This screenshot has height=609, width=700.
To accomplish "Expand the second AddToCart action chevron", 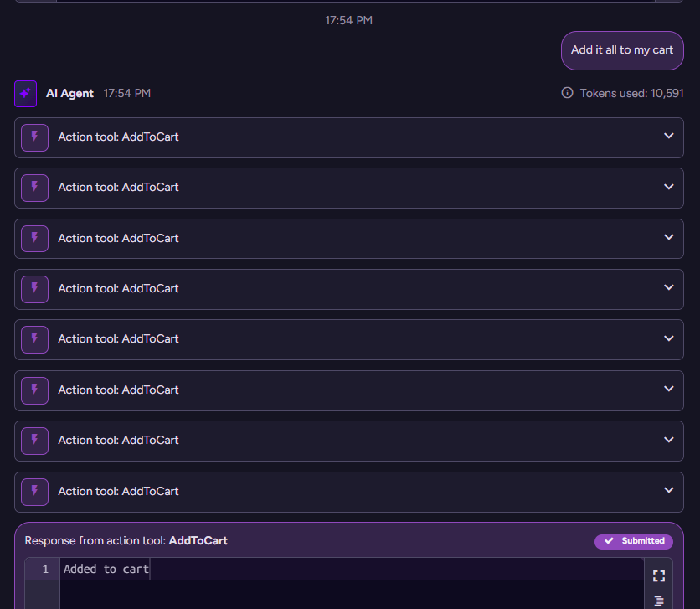I will [668, 187].
